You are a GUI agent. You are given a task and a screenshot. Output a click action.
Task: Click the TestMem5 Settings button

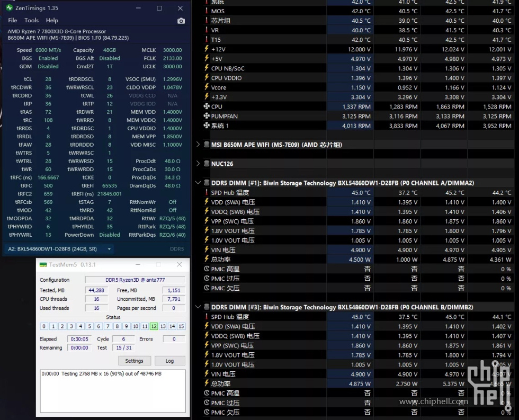135,361
